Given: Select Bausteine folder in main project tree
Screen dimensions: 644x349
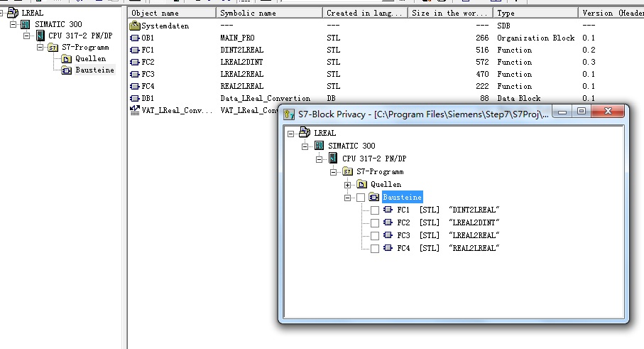Looking at the screenshot, I should [66, 70].
